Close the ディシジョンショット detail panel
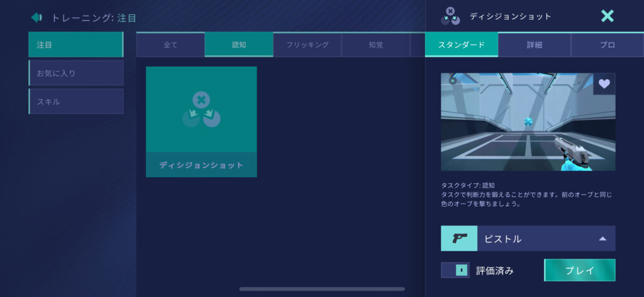The height and width of the screenshot is (297, 644). [607, 16]
